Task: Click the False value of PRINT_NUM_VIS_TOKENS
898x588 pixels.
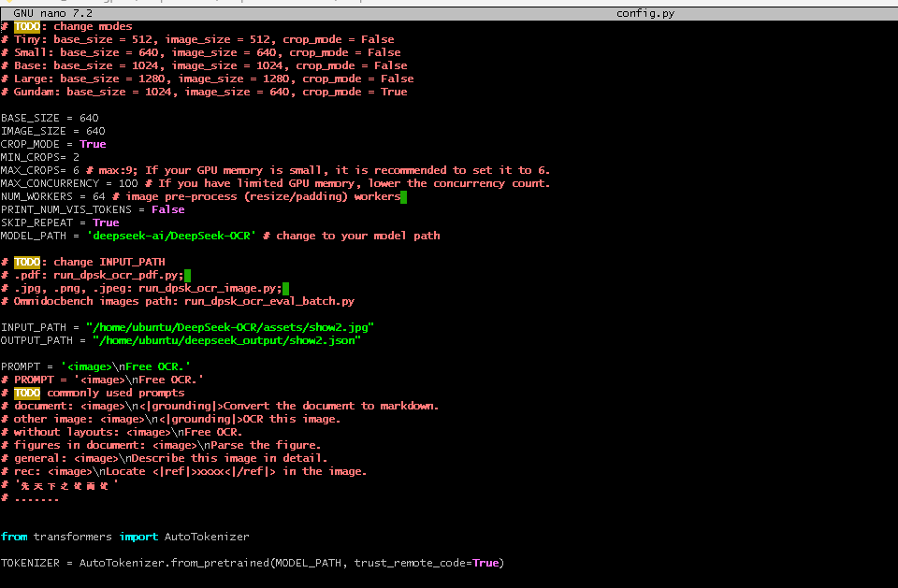Action: (167, 209)
